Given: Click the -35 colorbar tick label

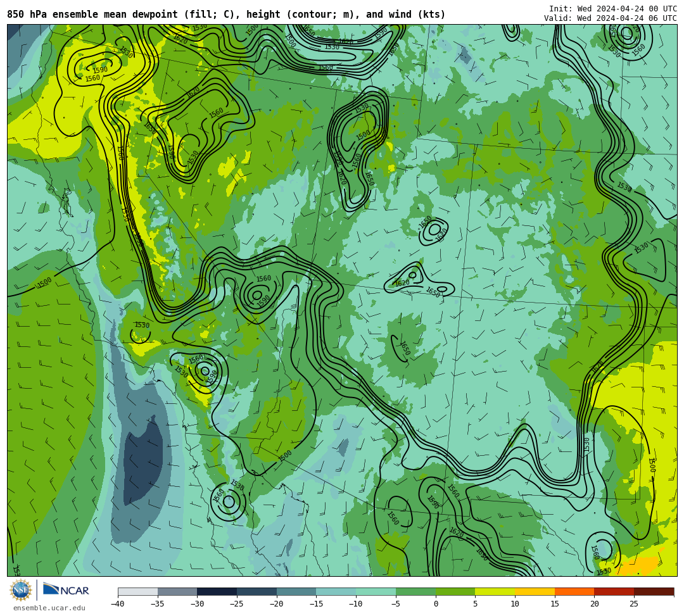Looking at the screenshot, I should click(157, 604).
